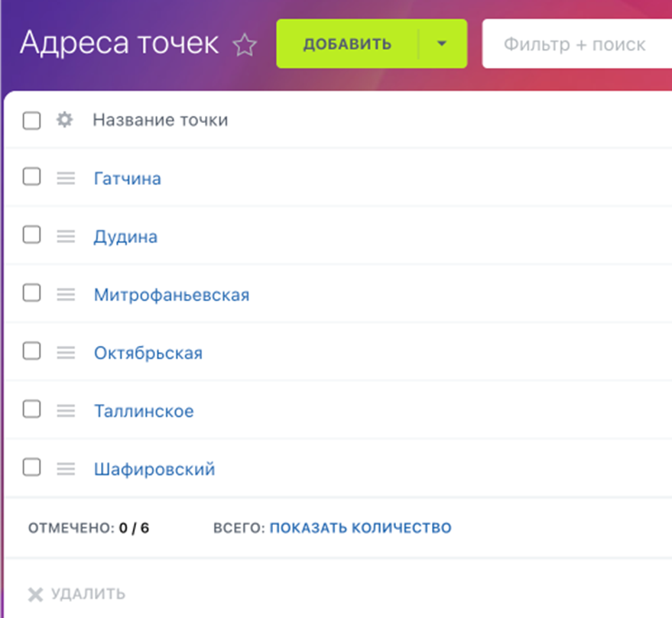Click the Фильтр + Поиск search field
Viewport: 672px width, 618px height.
581,44
